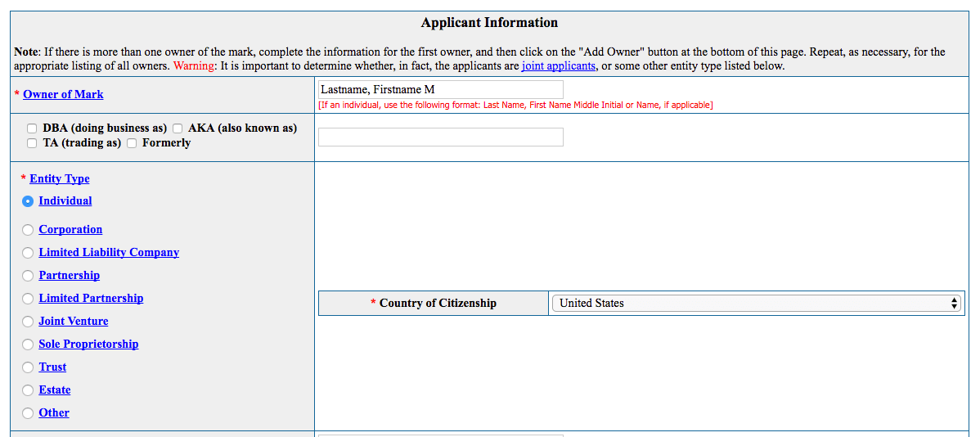Screen dimensions: 980x437
Task: Open the Owner of Mark help link
Action: (63, 94)
